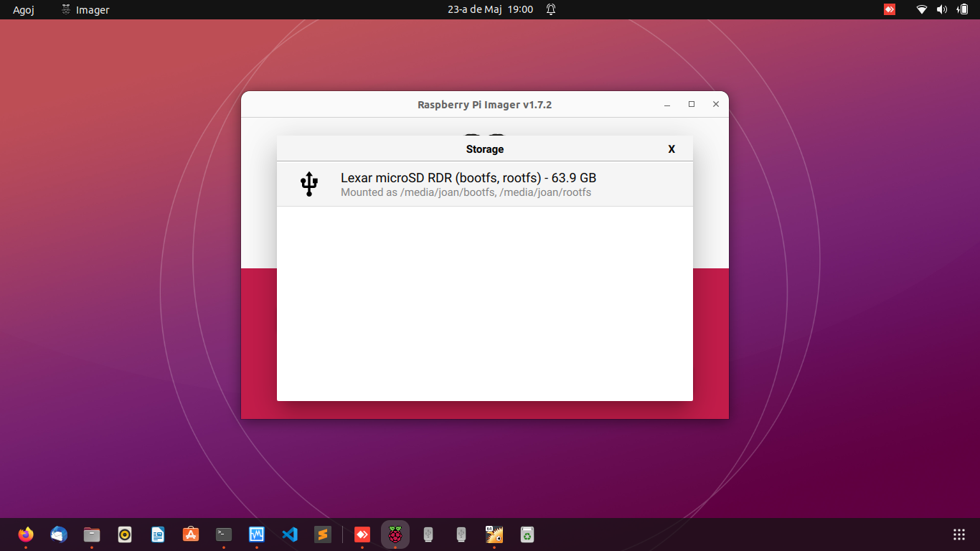Open the Wi-Fi network indicator
Image resolution: width=980 pixels, height=551 pixels.
click(922, 9)
